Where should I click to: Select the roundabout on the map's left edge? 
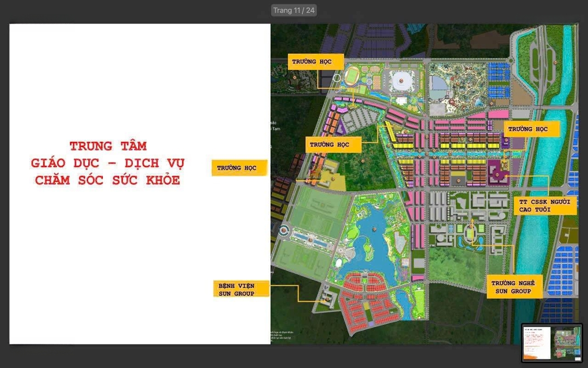[x=285, y=231]
